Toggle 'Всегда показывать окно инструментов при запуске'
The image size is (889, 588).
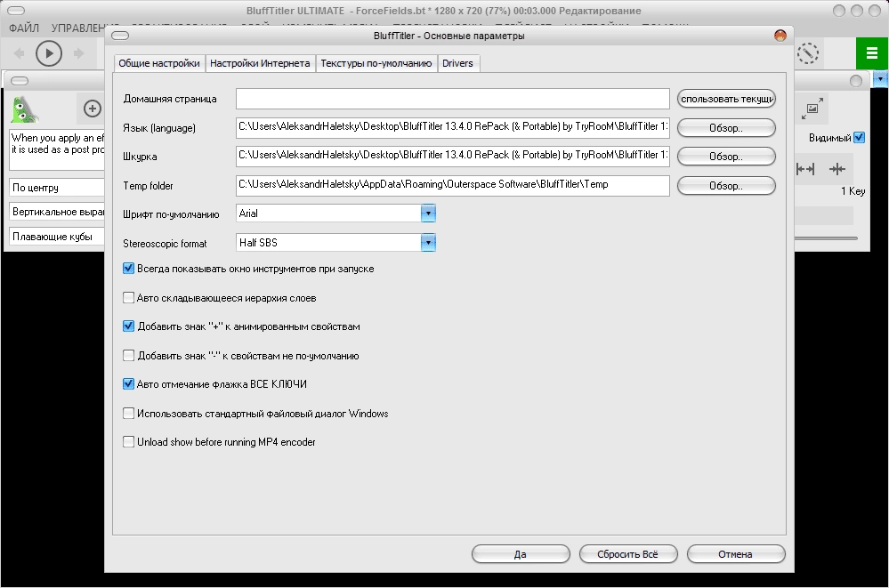coord(129,268)
